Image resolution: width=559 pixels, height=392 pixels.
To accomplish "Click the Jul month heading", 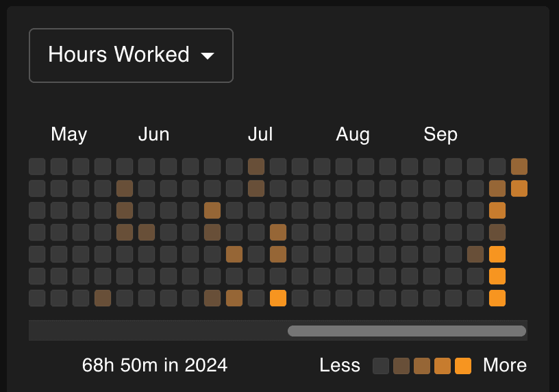I will [260, 134].
